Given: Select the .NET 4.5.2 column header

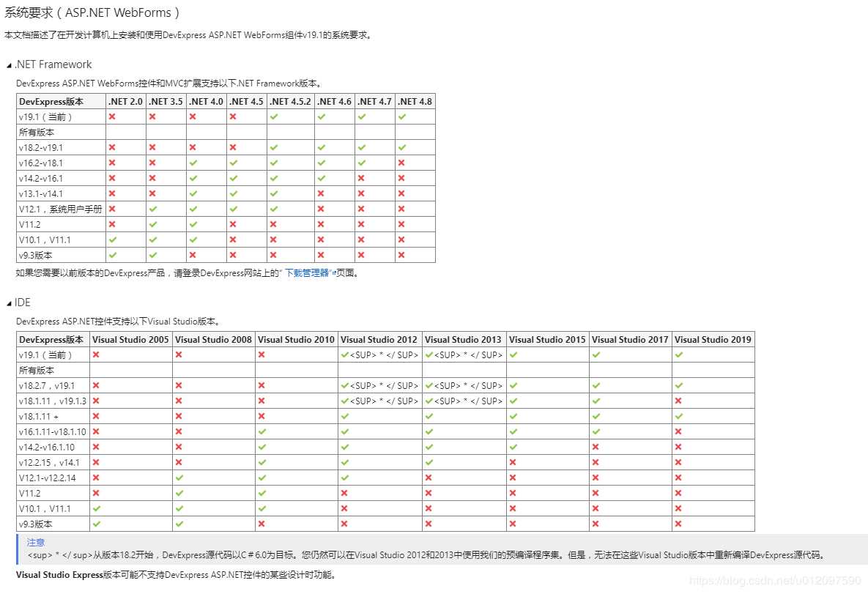Looking at the screenshot, I should pyautogui.click(x=290, y=101).
